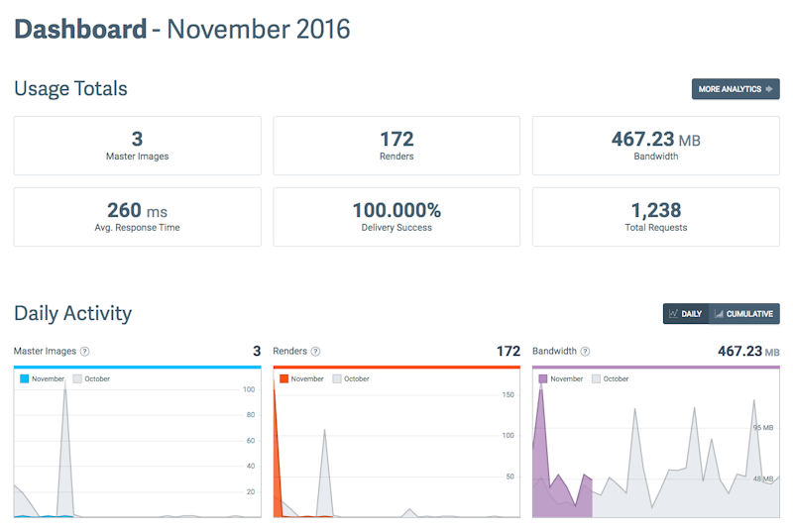Select the 100.000% Delivery Success card

coord(396,217)
